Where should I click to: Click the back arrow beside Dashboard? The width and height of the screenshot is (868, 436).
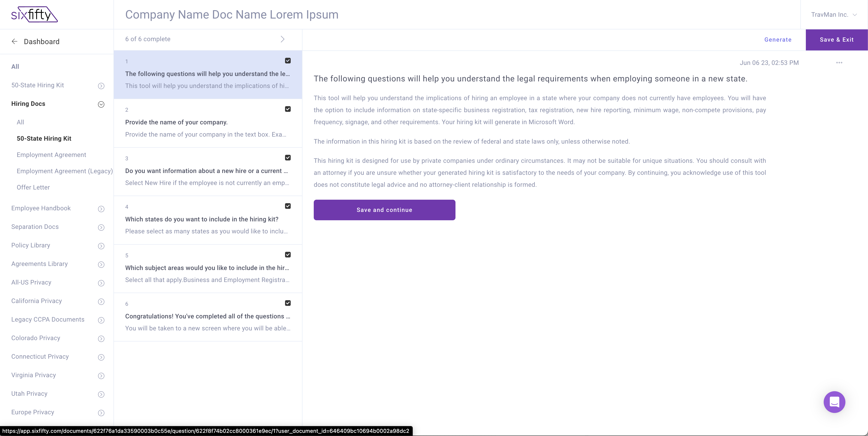[x=14, y=41]
